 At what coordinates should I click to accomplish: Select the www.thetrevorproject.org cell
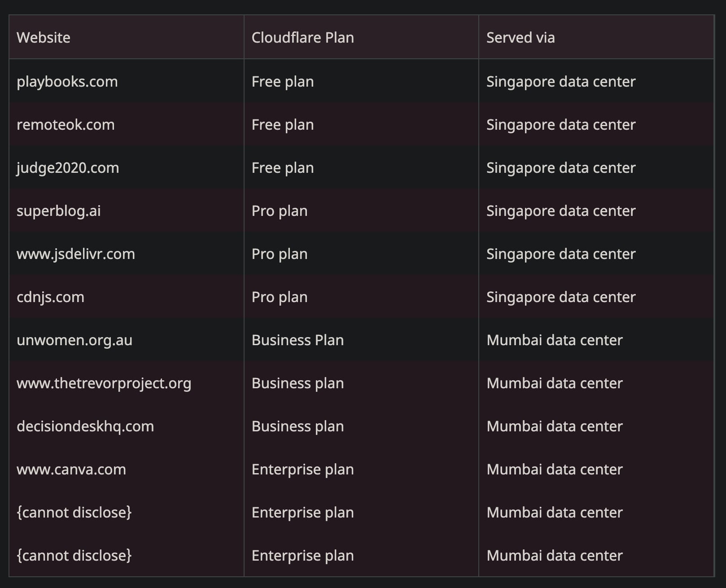tap(104, 383)
